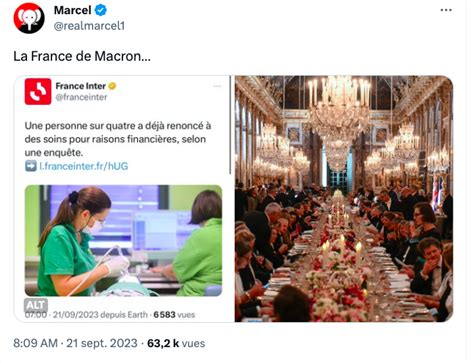Click the arrow emoji before the link

pos(31,166)
